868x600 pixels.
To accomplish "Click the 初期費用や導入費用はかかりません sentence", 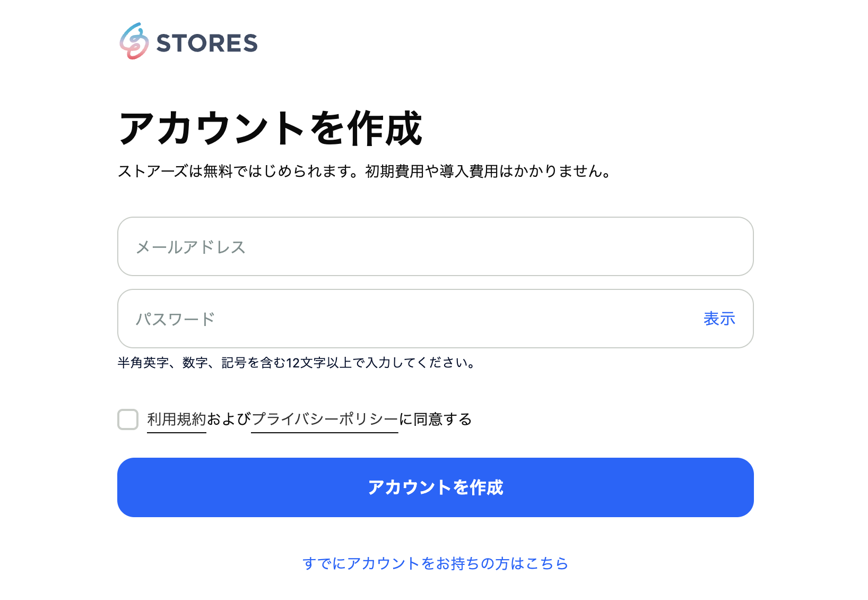I will click(488, 172).
